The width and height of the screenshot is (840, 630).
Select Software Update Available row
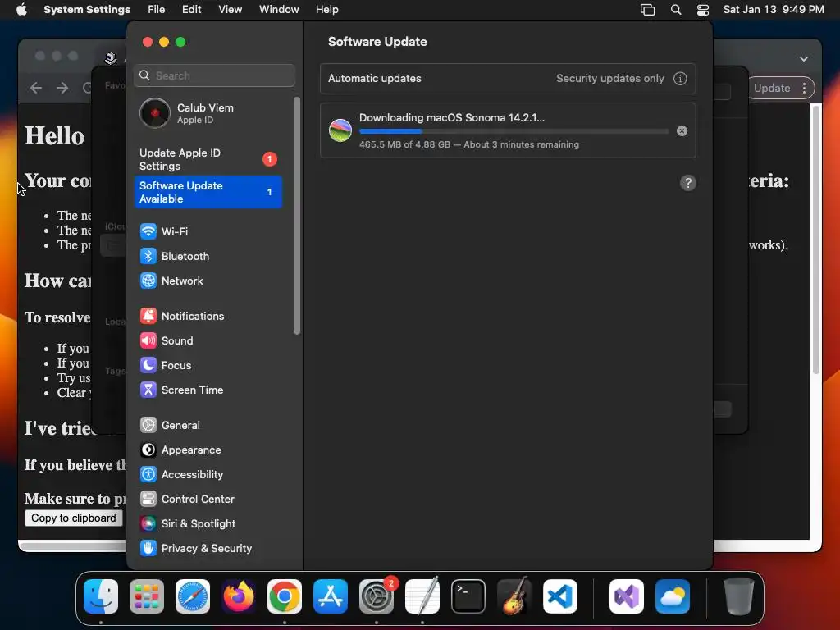tap(208, 192)
